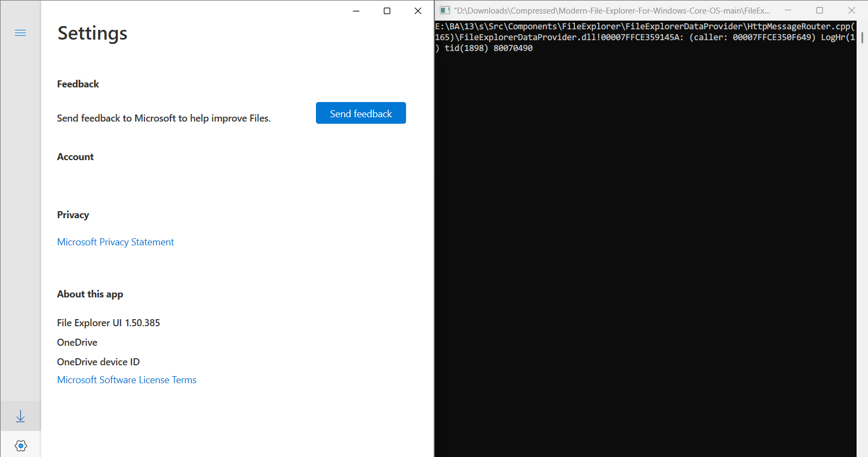Click the Settings page heading
Screen dimensions: 868x457
[x=92, y=33]
